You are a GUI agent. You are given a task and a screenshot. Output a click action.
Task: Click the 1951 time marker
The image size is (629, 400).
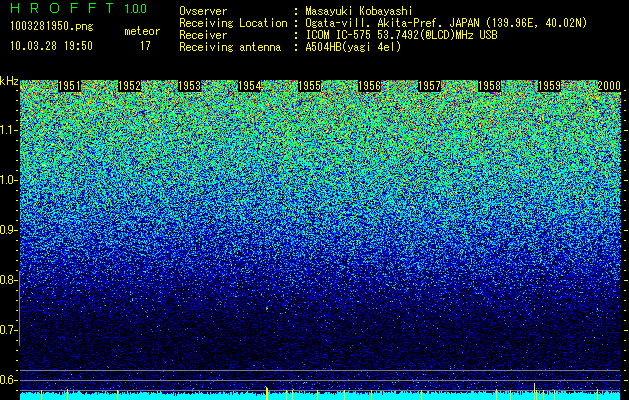pyautogui.click(x=69, y=86)
